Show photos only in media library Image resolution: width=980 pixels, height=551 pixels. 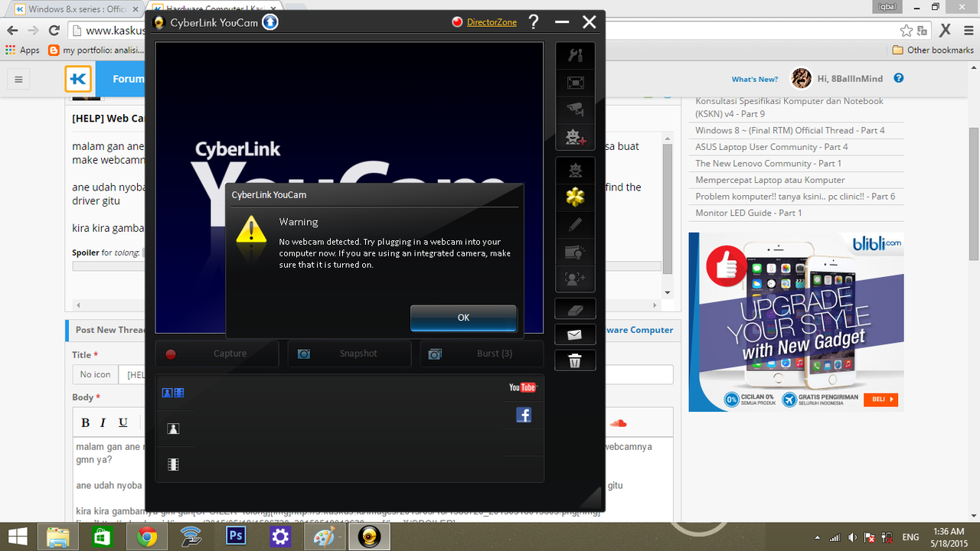pos(173,429)
